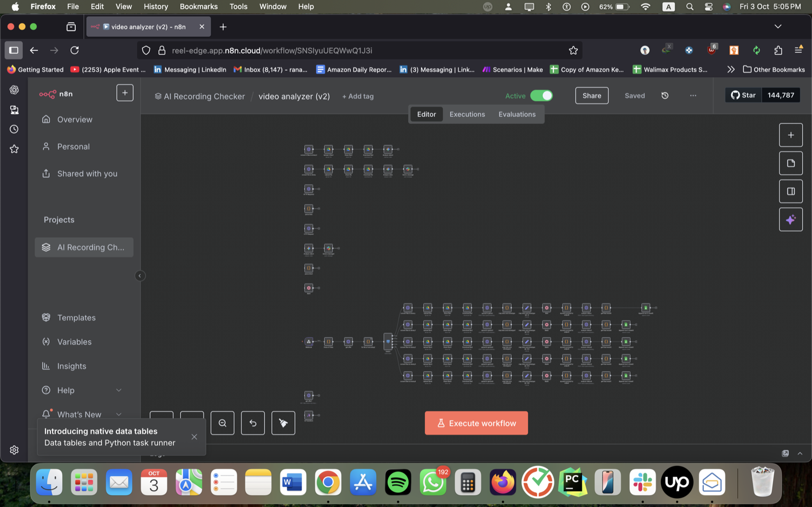The image size is (812, 507).
Task: Open PyCharm from the Dock
Action: (573, 482)
